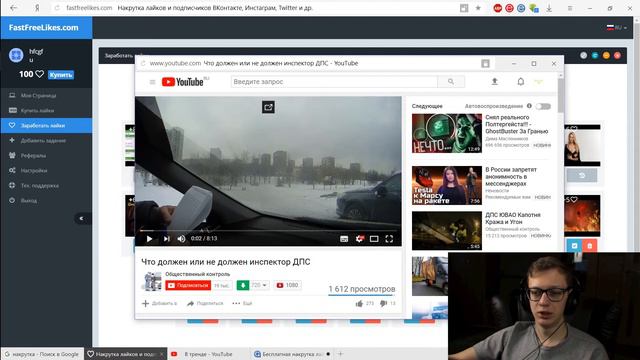Open Добавить задание in the sidebar

tap(46, 140)
